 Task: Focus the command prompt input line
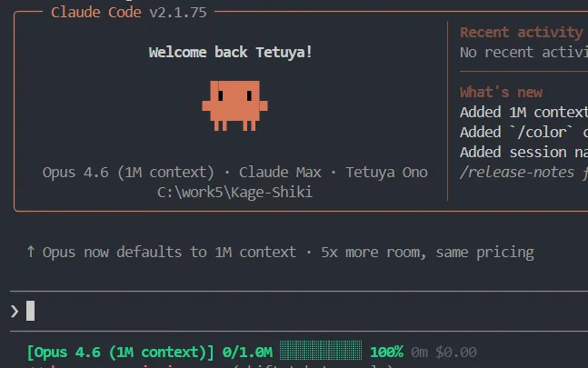coord(299,311)
